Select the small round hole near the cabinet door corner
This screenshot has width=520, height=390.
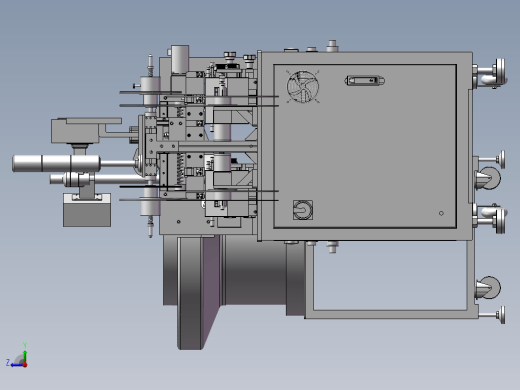pyautogui.click(x=441, y=213)
